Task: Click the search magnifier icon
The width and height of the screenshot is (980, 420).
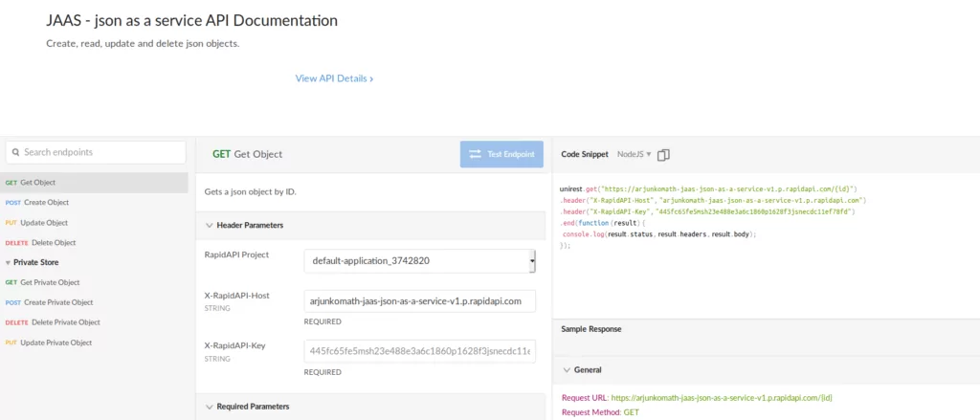Action: [x=14, y=152]
